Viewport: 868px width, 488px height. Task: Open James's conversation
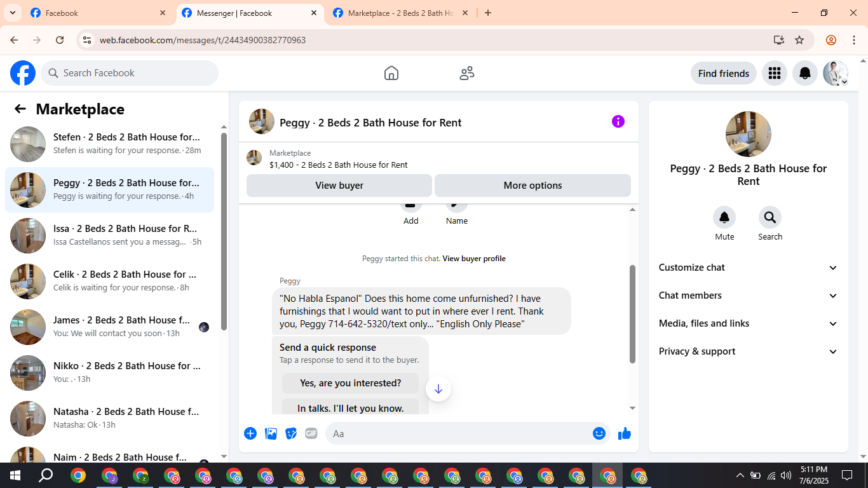tap(109, 327)
